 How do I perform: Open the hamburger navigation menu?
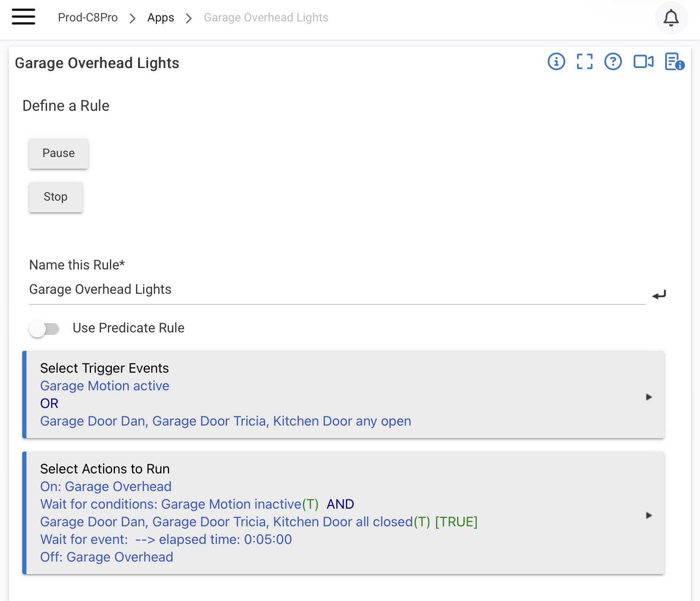click(x=24, y=17)
